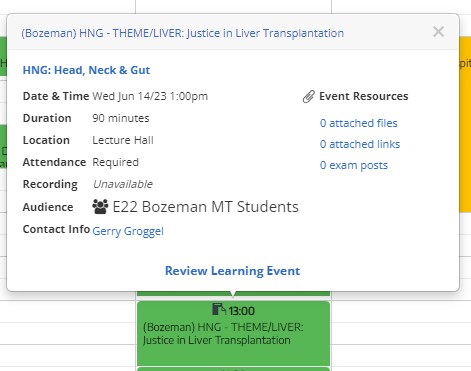Viewport: 471px width, 371px height.
Task: Click the Required attendance value
Action: click(x=115, y=162)
